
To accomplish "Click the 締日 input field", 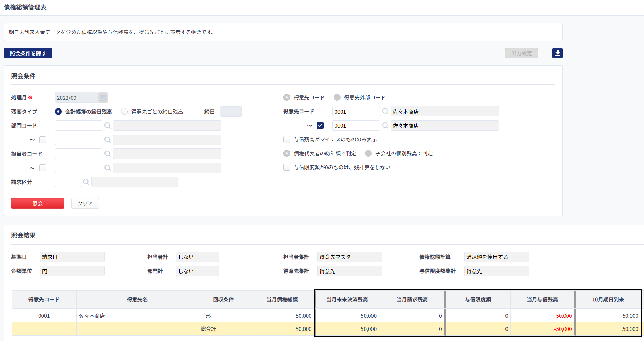I will click(231, 112).
